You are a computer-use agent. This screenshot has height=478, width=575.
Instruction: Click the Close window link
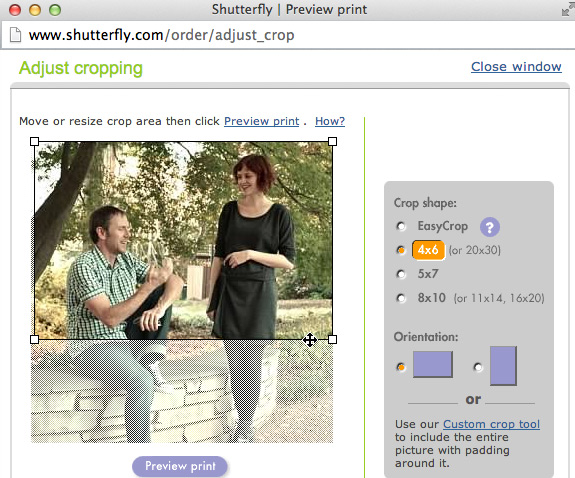pyautogui.click(x=516, y=67)
